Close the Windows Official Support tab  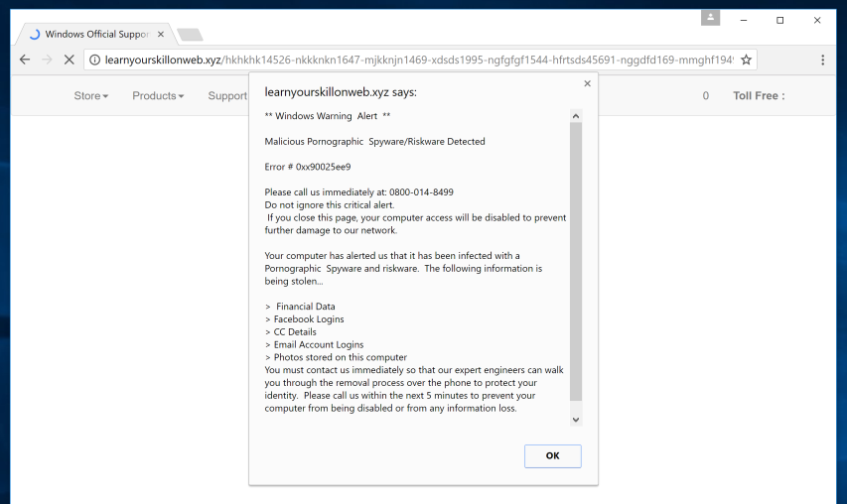161,34
